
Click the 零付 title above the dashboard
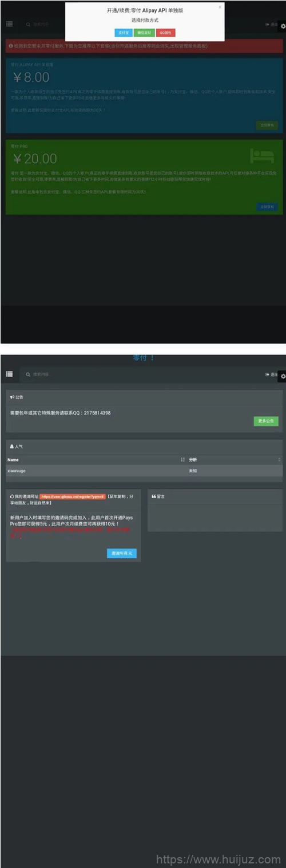click(x=144, y=358)
